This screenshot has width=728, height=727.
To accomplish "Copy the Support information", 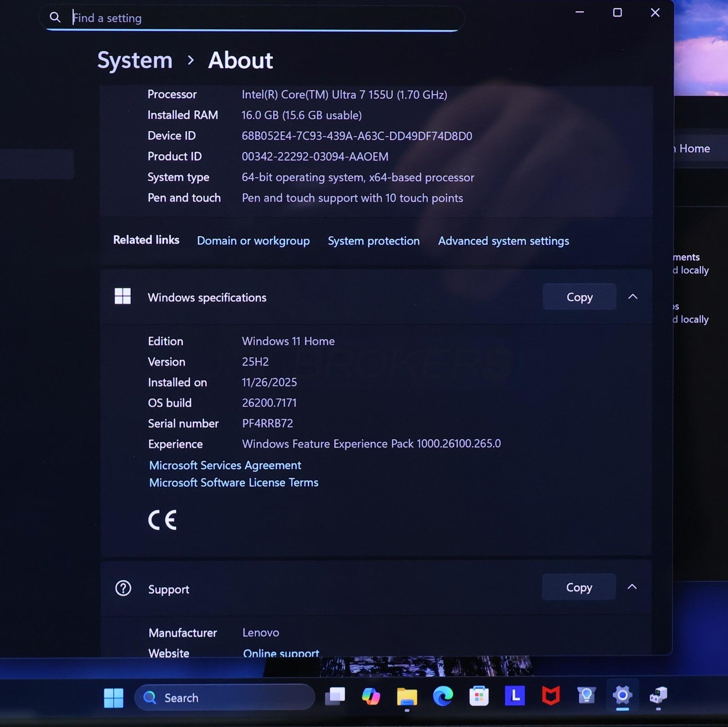I will [579, 587].
